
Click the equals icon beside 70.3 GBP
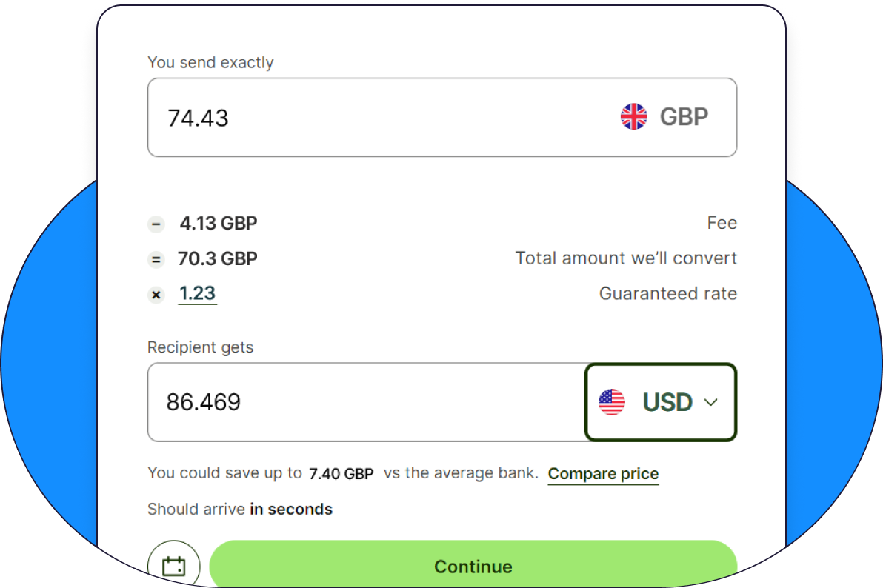pos(156,259)
